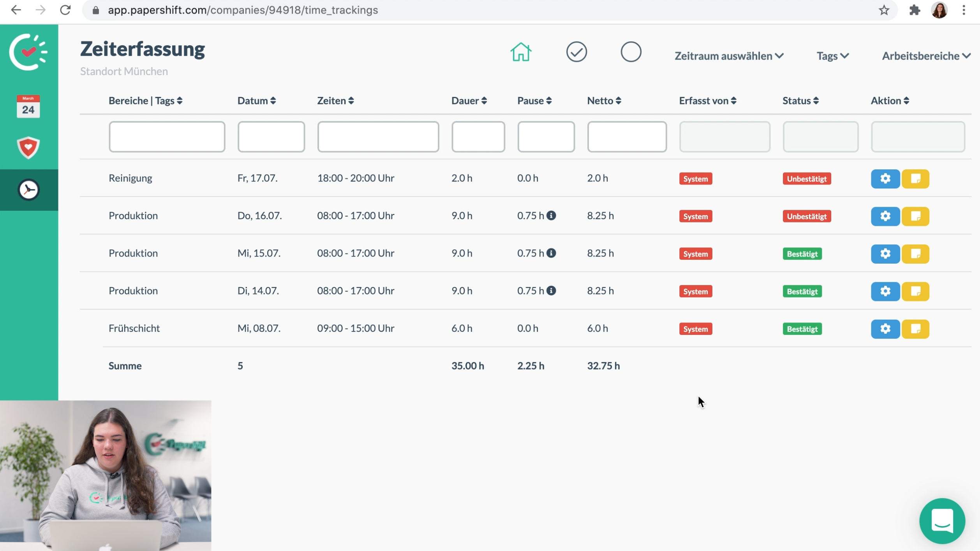The image size is (980, 551).
Task: Open the calendar icon in the sidebar
Action: tap(28, 106)
